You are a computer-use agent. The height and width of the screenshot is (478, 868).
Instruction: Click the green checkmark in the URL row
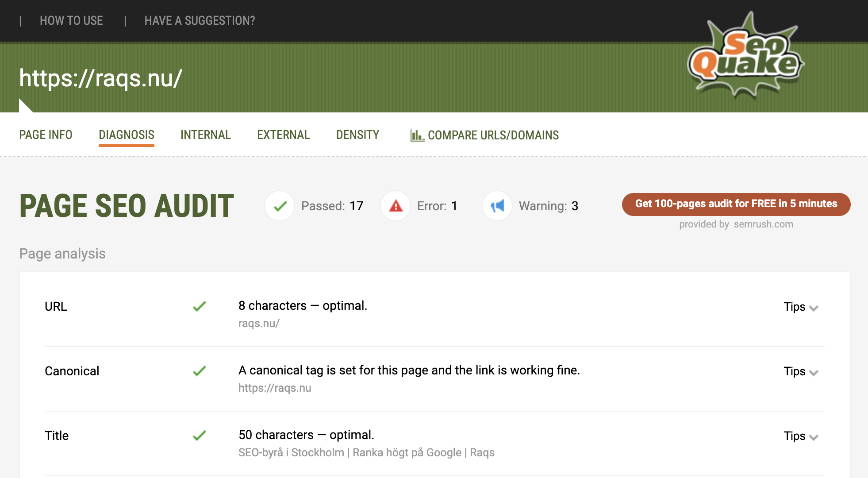pos(200,306)
